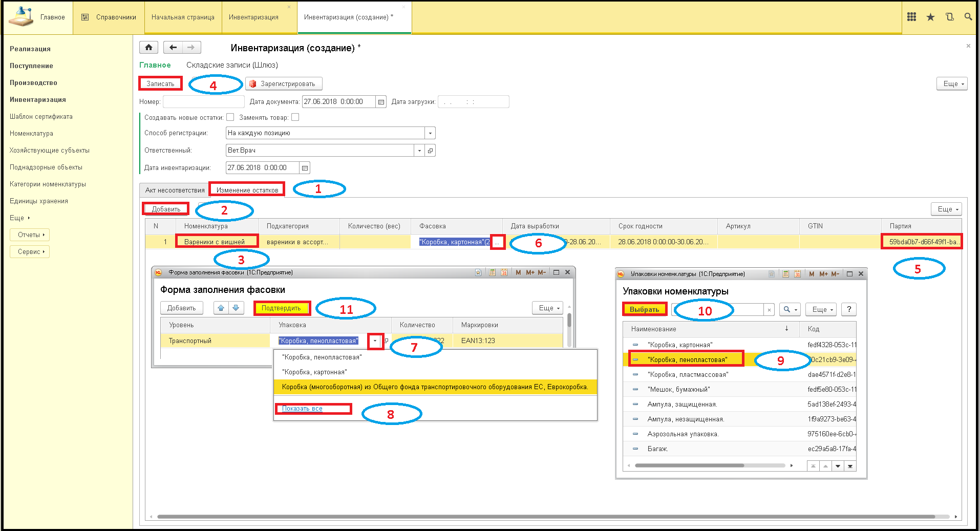Switch to Изменение остатков tab

247,190
